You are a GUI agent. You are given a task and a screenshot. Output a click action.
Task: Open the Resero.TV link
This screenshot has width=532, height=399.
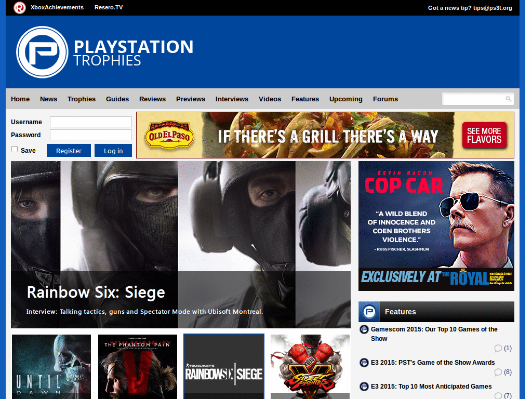click(x=109, y=7)
